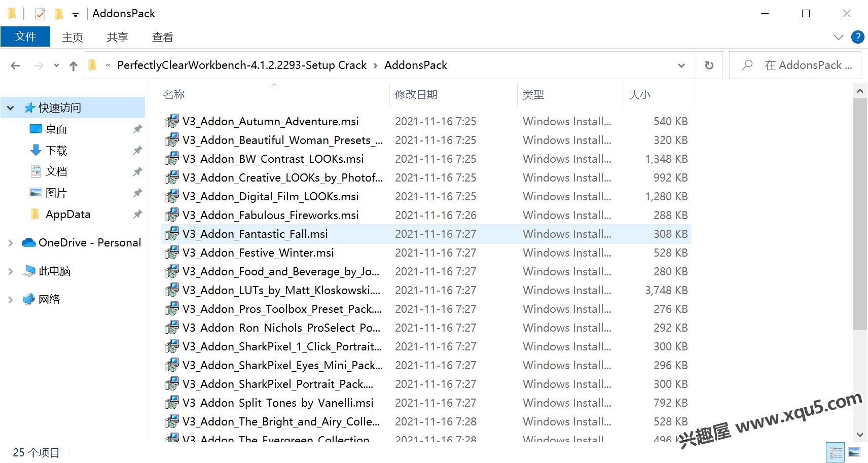Screen dimensions: 868x463
Task: Select 快速访问 in the navigation pane
Action: tap(60, 108)
